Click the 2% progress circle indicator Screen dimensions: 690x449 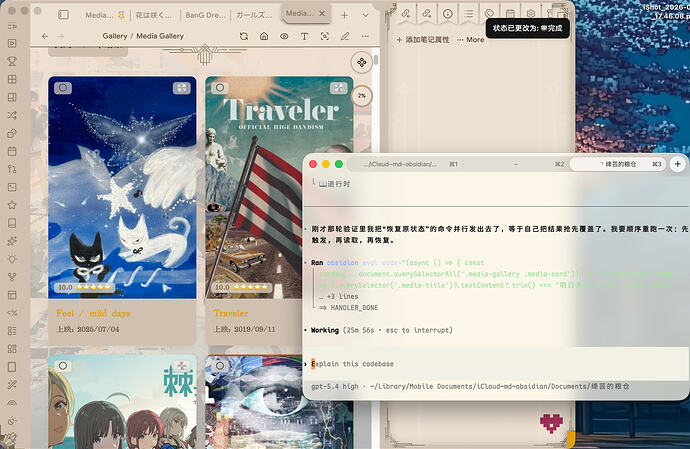(x=362, y=96)
